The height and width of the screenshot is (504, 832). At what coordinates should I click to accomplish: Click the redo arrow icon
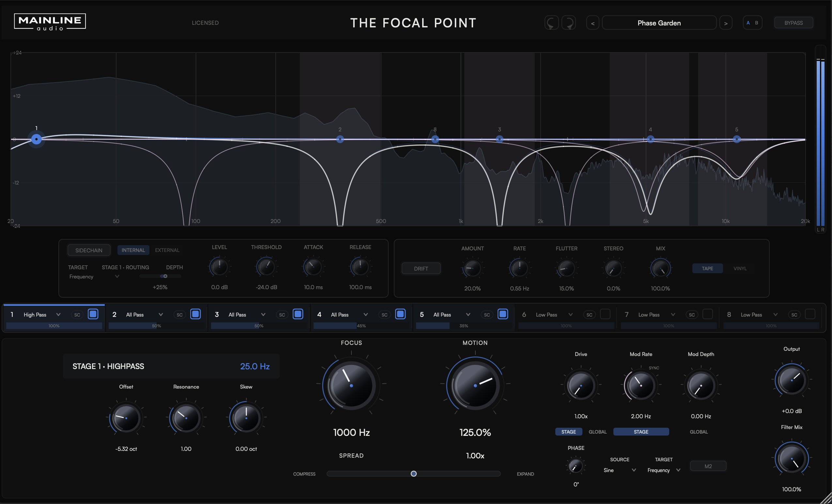tap(569, 23)
